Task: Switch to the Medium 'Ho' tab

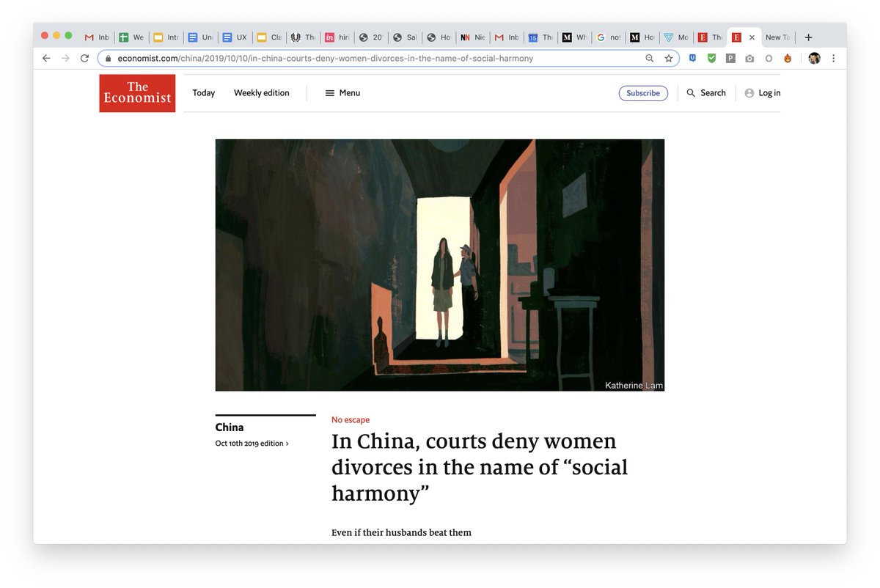Action: point(643,37)
